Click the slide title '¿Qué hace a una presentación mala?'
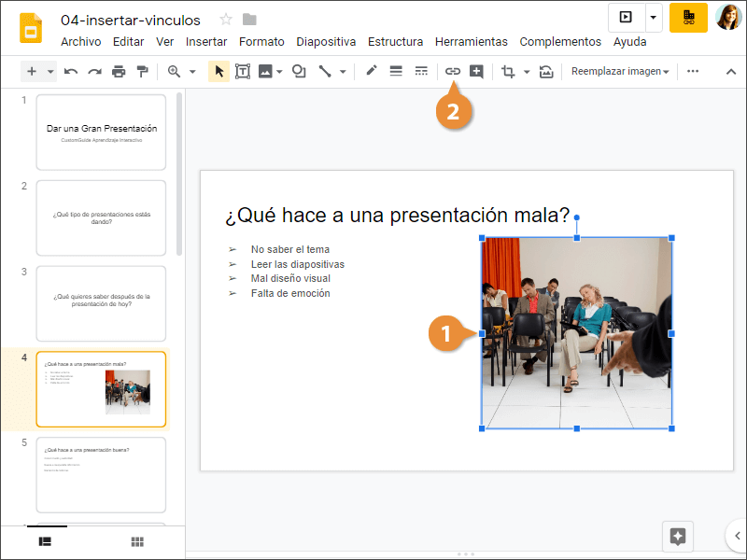 tap(397, 216)
